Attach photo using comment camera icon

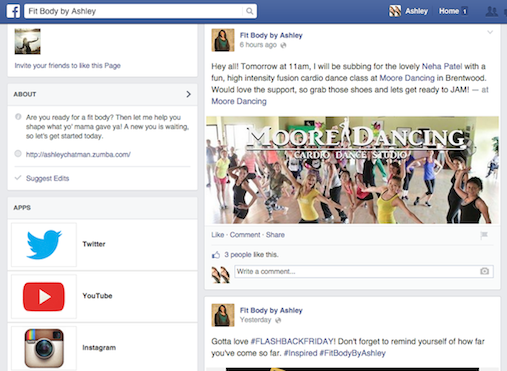(x=484, y=271)
